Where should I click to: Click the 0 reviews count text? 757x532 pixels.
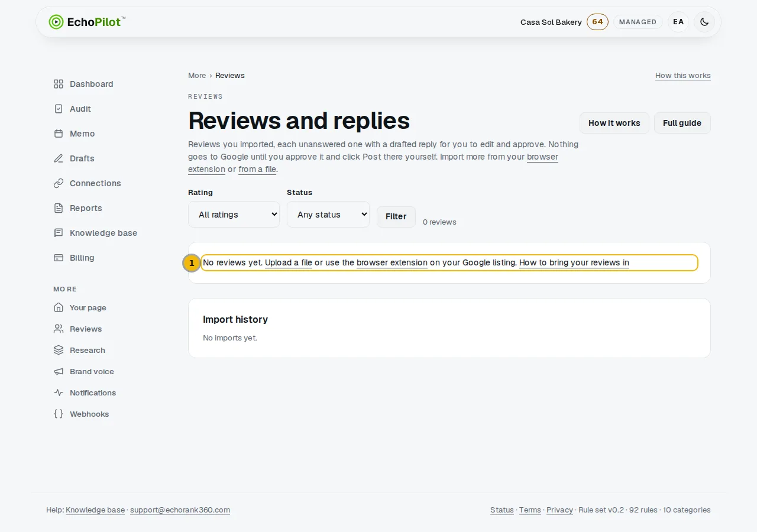[439, 222]
